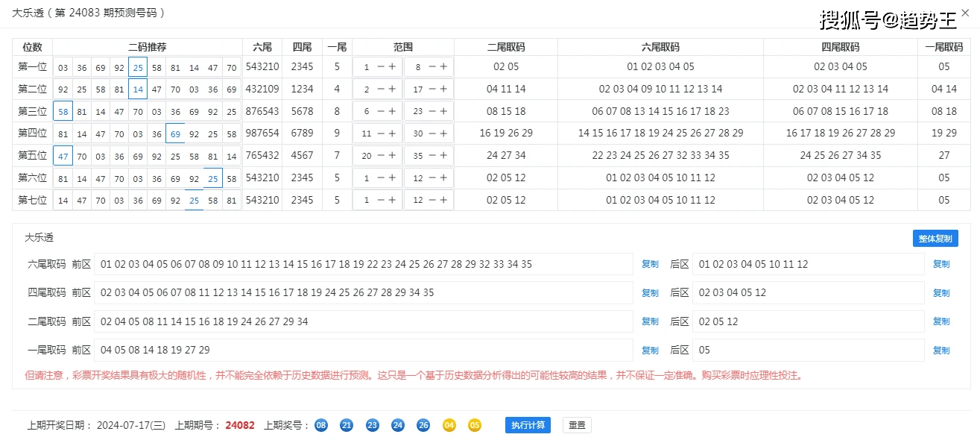Screen dimensions: 980x443
Task: Click the blue ball 23
Action: [373, 425]
